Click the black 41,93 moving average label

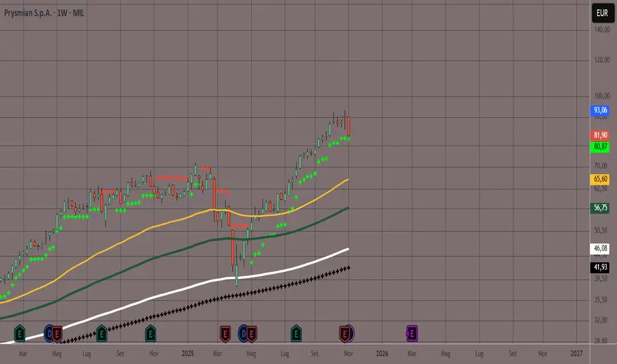point(600,267)
